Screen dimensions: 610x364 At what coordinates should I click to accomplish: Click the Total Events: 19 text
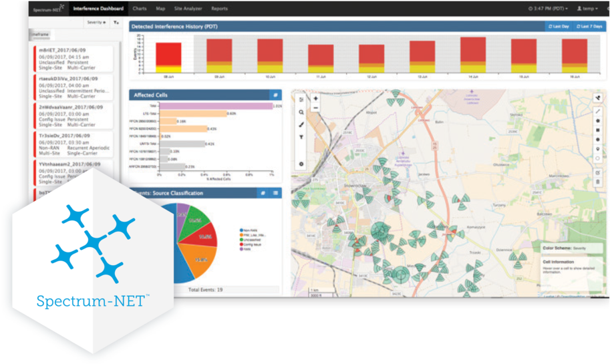coord(205,290)
